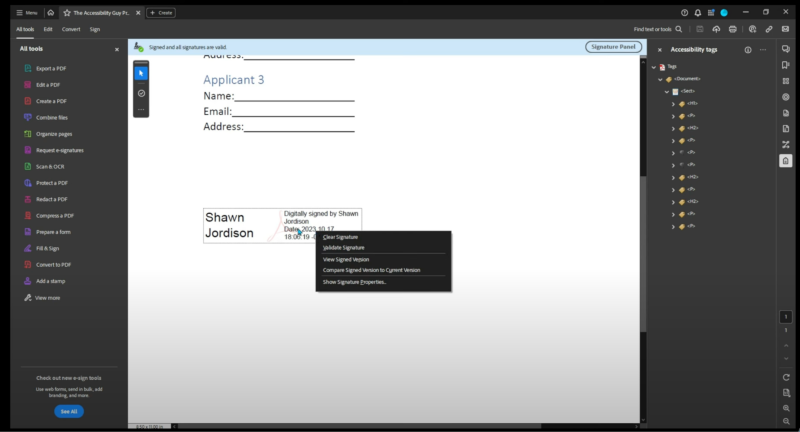The height and width of the screenshot is (432, 800).
Task: Click the email envelope icon at top right
Action: point(787,29)
